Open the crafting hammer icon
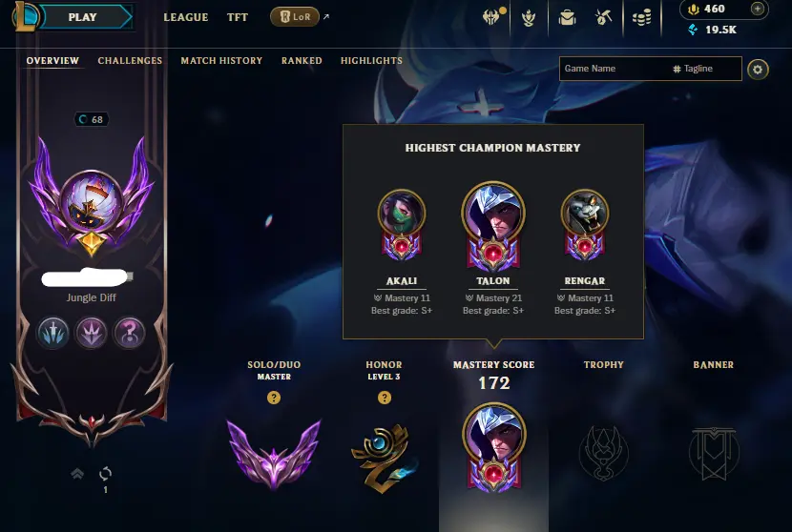 click(604, 18)
